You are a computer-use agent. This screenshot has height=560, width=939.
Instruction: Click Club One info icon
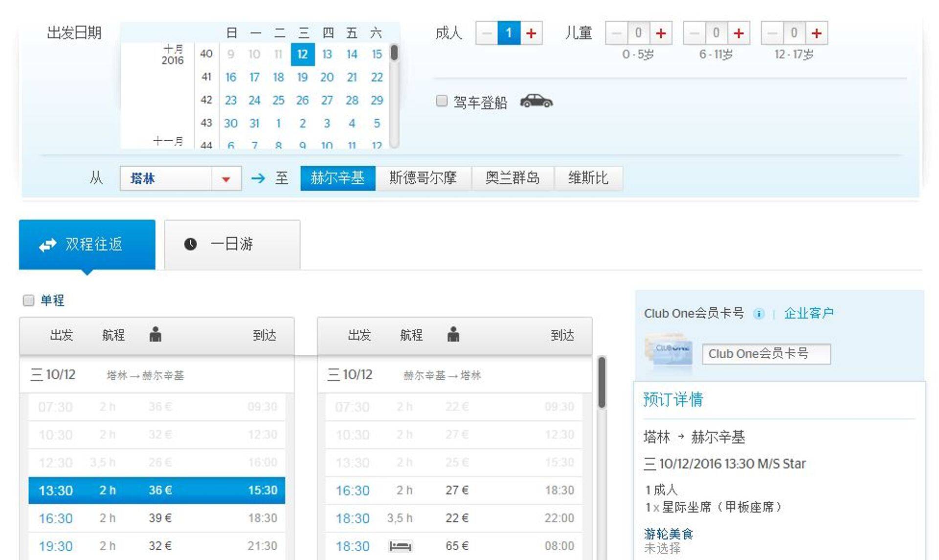[x=759, y=314]
